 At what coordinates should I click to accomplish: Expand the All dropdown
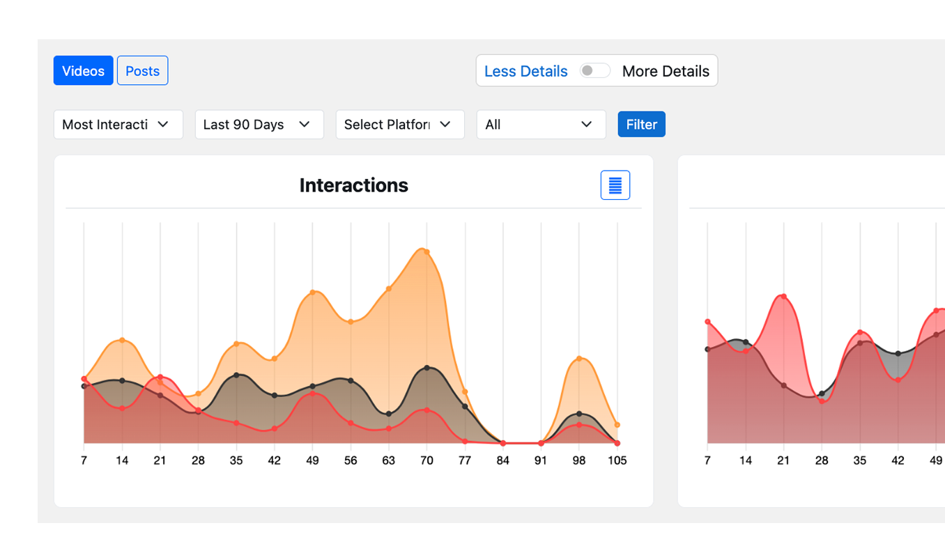pyautogui.click(x=541, y=124)
